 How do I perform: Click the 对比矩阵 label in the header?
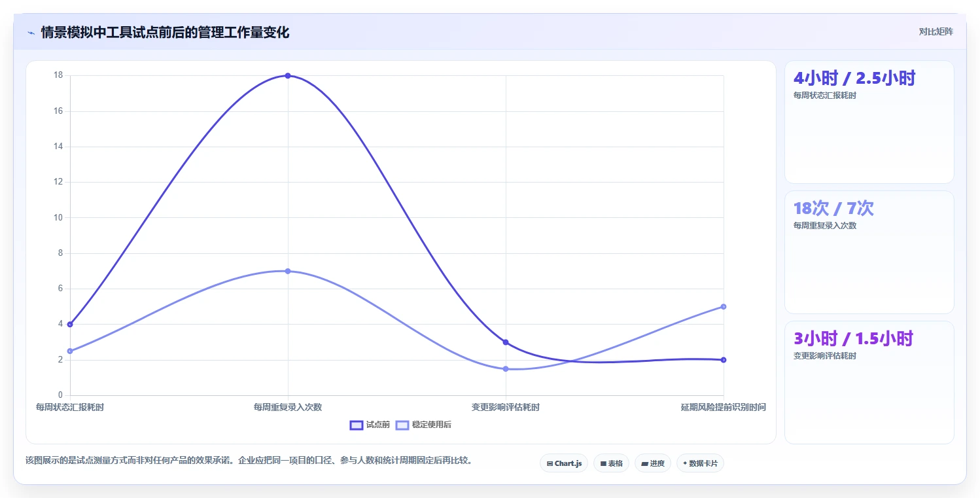point(936,32)
